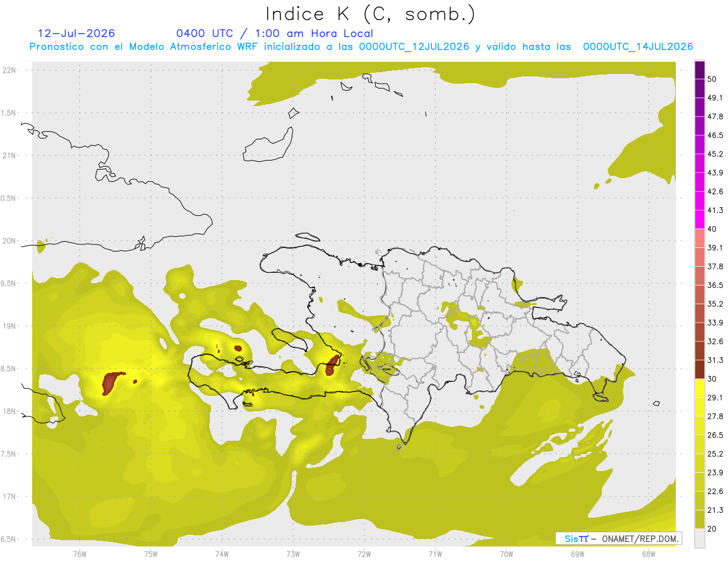728x562 pixels.
Task: Click colorbar value '25.2'
Action: pyautogui.click(x=715, y=454)
